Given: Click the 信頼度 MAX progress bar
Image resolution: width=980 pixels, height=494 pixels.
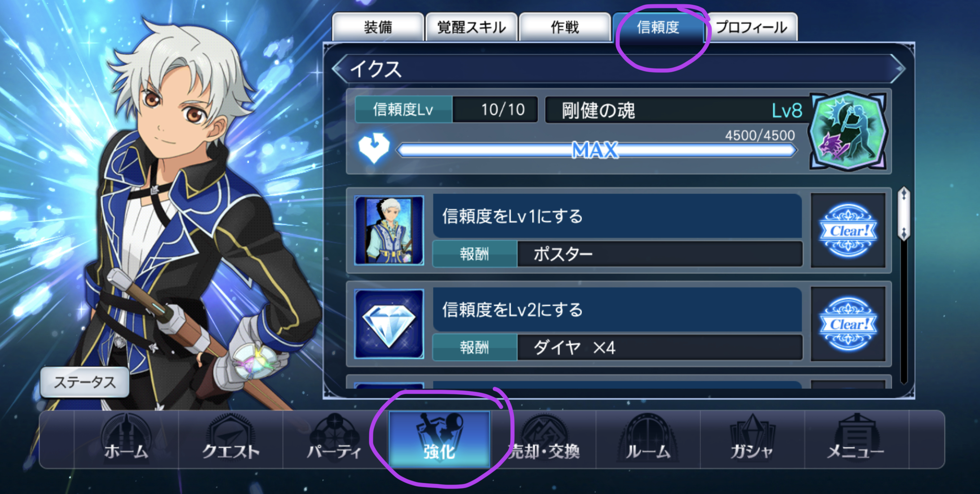Looking at the screenshot, I should pos(596,150).
